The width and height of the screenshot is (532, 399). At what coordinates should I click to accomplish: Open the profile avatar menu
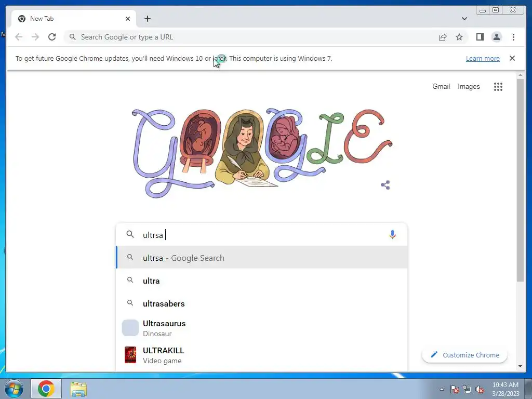pyautogui.click(x=496, y=37)
